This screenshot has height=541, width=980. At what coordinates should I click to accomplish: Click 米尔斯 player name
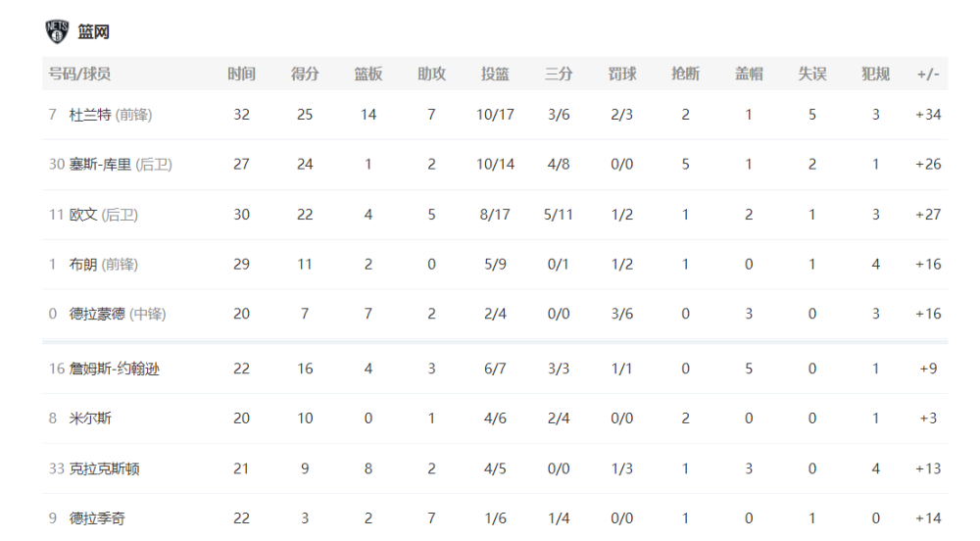tap(90, 418)
